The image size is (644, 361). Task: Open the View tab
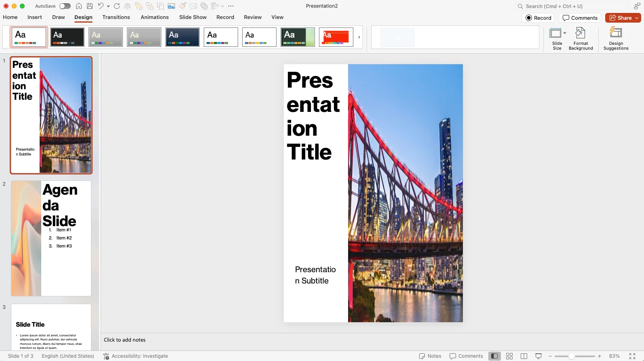pyautogui.click(x=277, y=17)
